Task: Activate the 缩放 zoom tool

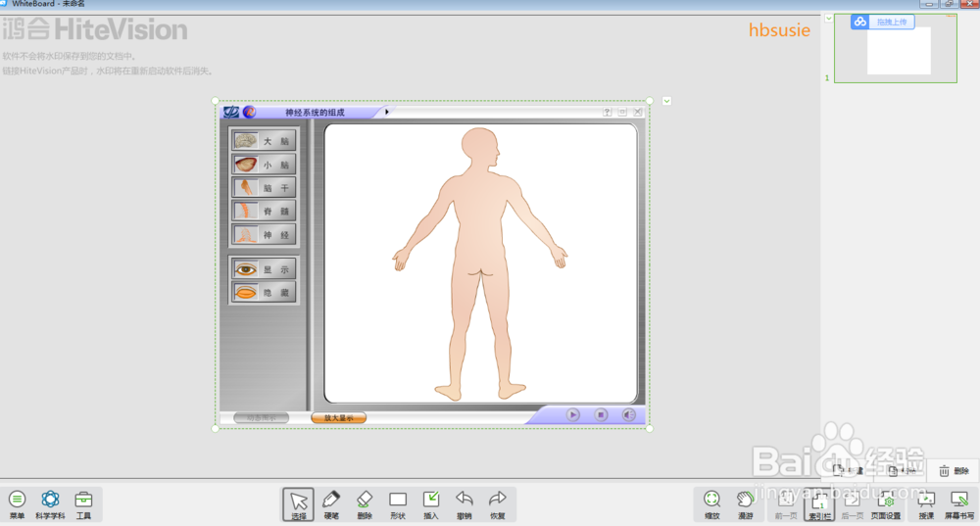Action: coord(711,504)
